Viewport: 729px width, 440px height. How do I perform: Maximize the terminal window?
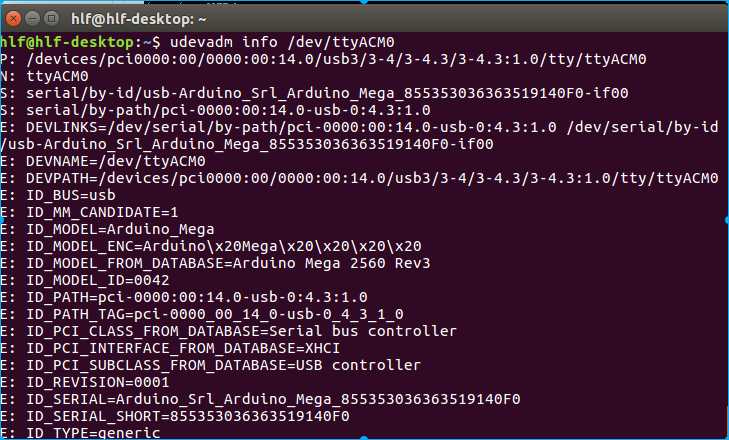coord(50,17)
